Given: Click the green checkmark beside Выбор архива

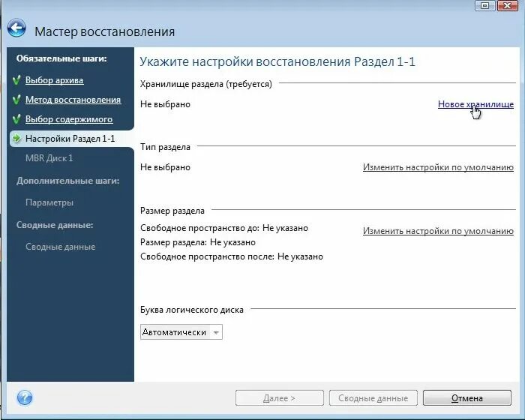Looking at the screenshot, I should (x=16, y=80).
